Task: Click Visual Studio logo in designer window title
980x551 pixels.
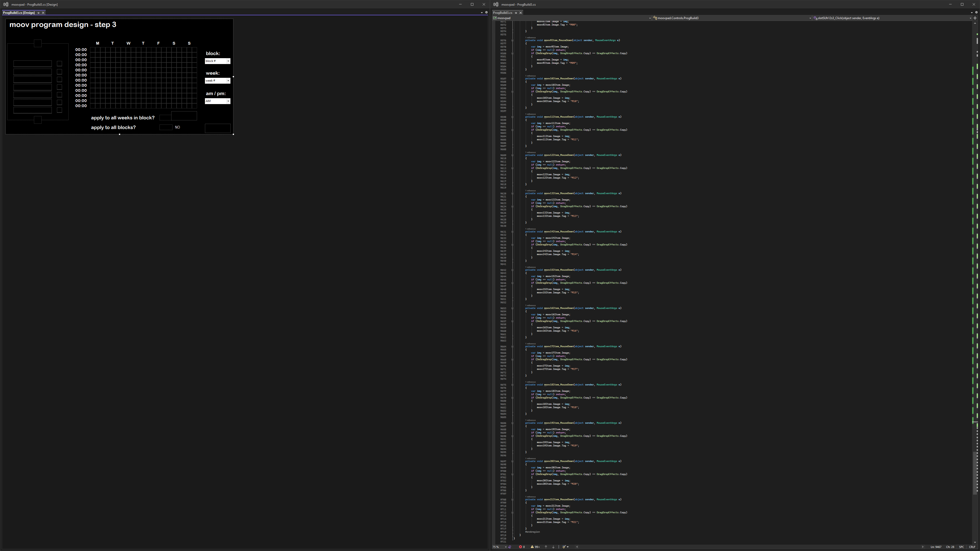Action: pos(6,4)
